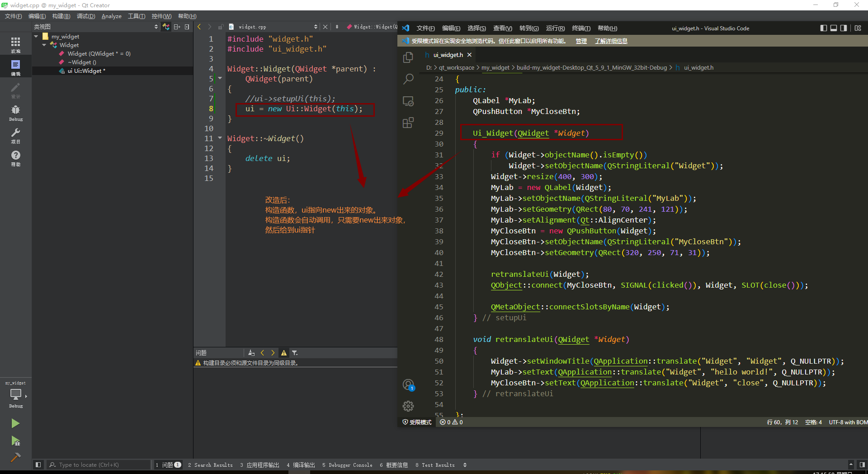Screen dimensions: 868x474
Task: Click the Build hammer icon in Qt Creator
Action: (15, 457)
